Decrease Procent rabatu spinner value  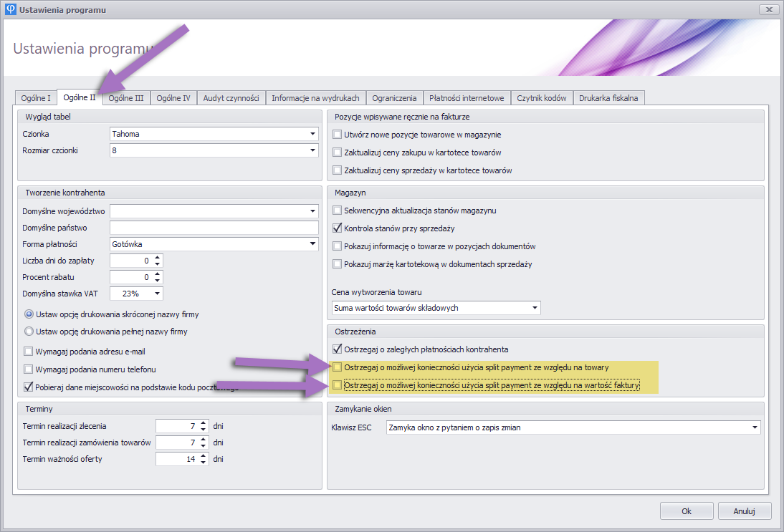coord(158,280)
